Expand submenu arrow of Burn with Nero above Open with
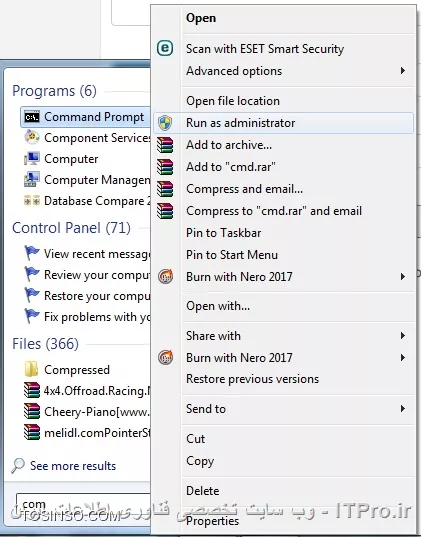This screenshot has width=421, height=537. [x=403, y=276]
